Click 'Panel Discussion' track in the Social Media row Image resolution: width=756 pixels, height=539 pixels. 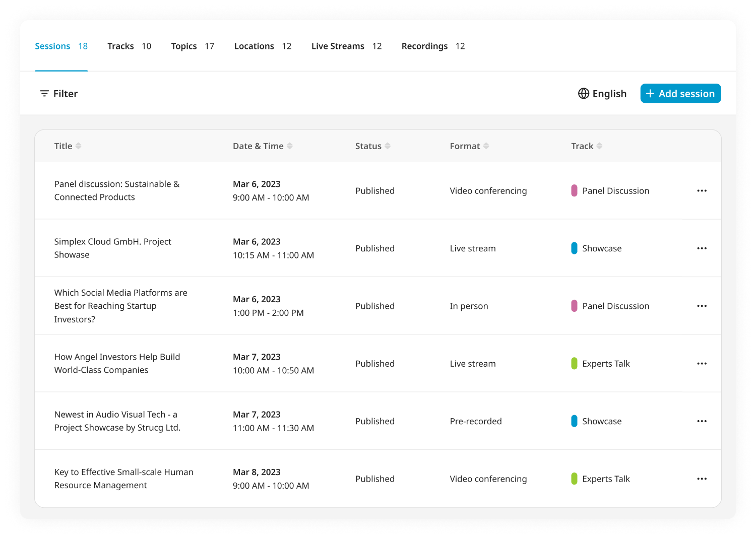click(616, 306)
